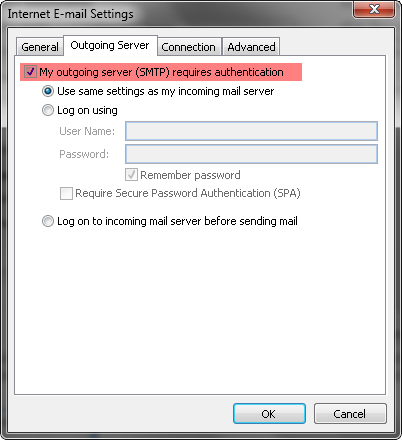Viewport: 402px width, 440px height.
Task: Click the Password label text
Action: click(x=84, y=154)
